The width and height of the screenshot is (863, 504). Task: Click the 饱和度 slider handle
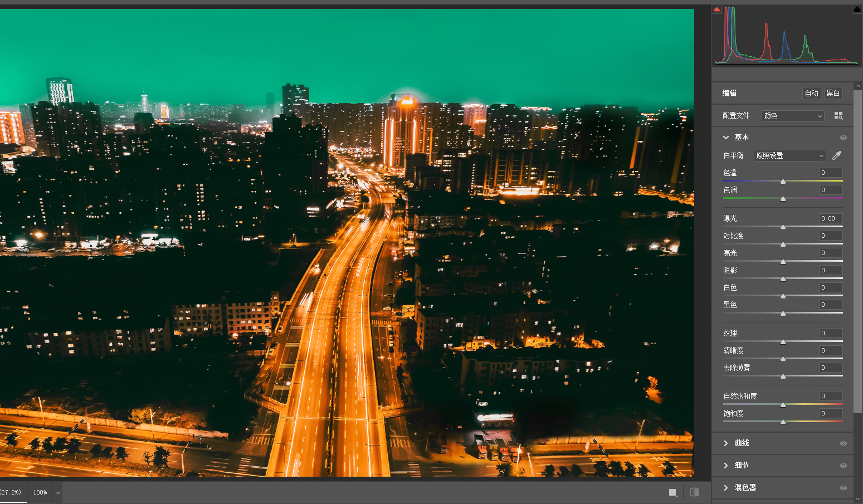point(783,422)
